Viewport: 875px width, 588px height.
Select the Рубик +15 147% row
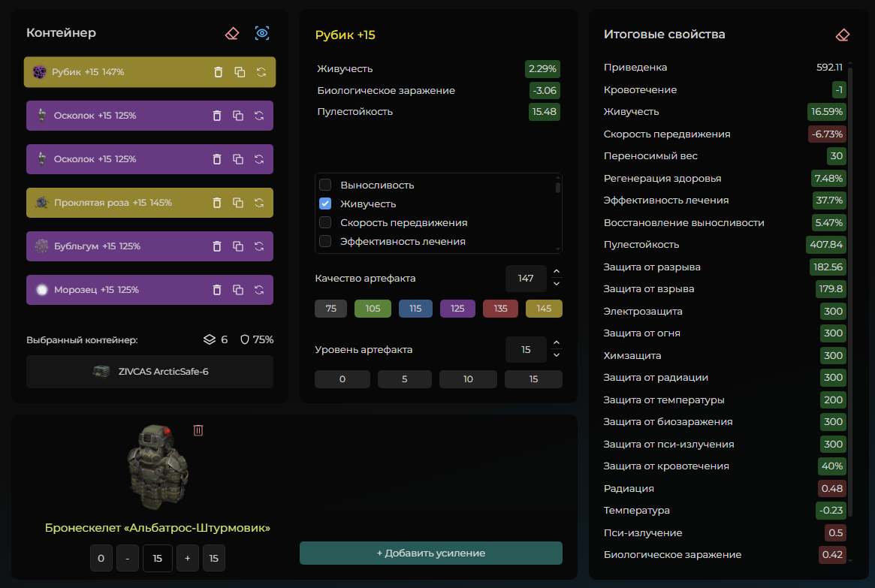point(149,72)
